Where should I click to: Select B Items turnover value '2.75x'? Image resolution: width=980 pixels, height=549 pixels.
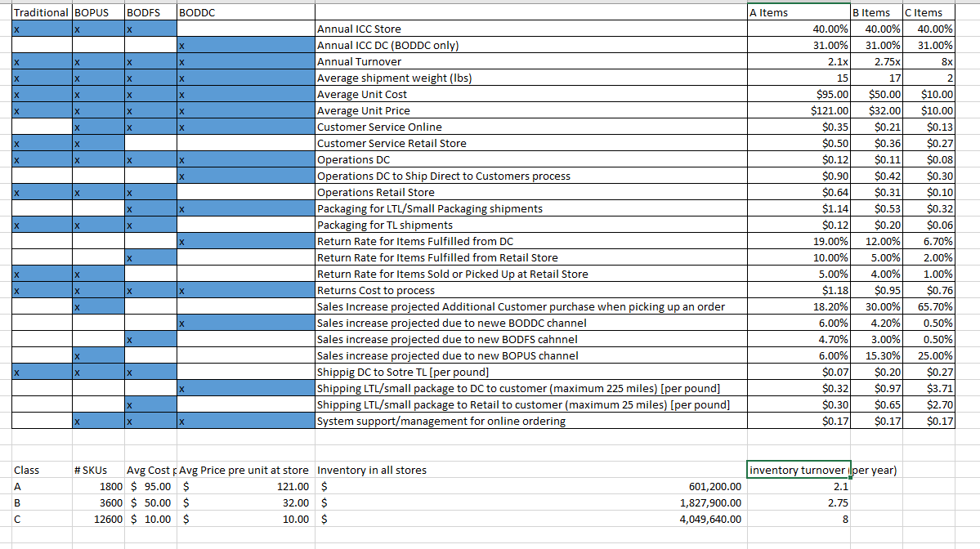(x=877, y=61)
